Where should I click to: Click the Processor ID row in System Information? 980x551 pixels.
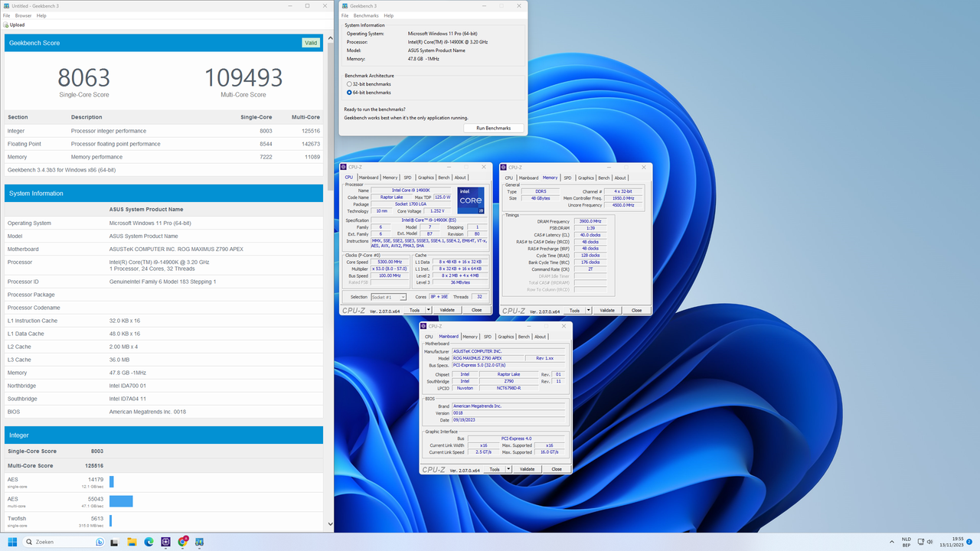tap(164, 282)
